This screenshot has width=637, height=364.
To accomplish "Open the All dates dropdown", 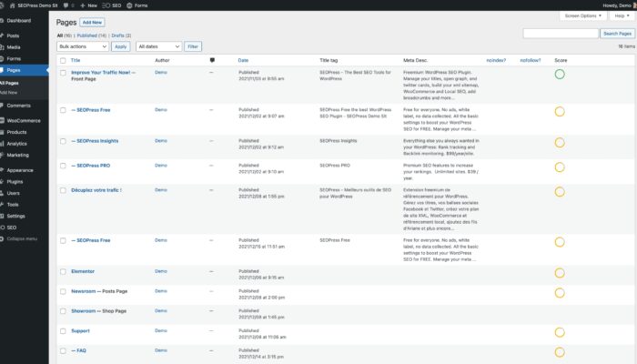I will (x=158, y=46).
